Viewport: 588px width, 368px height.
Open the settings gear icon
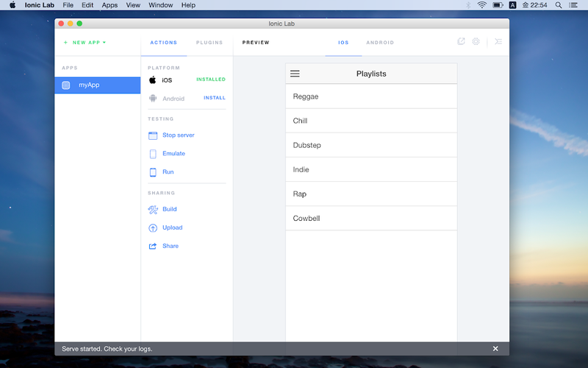pos(476,42)
